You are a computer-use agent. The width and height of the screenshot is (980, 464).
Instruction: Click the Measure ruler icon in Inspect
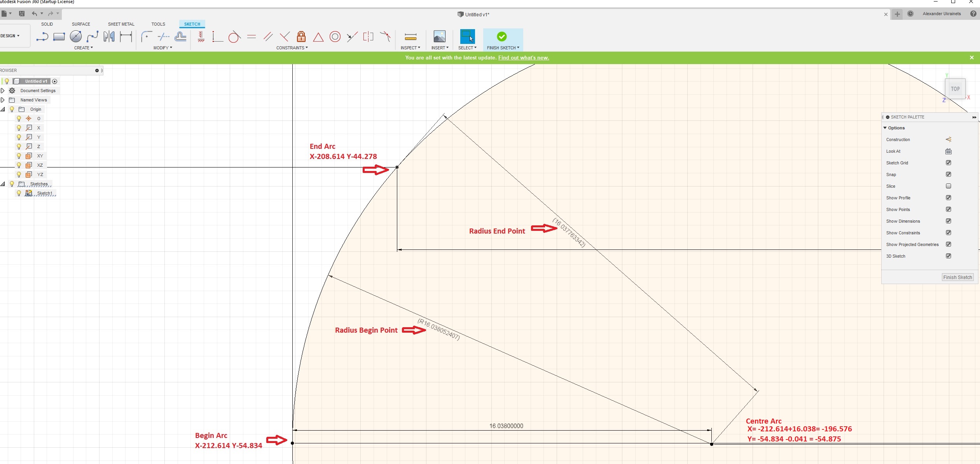[x=411, y=37]
